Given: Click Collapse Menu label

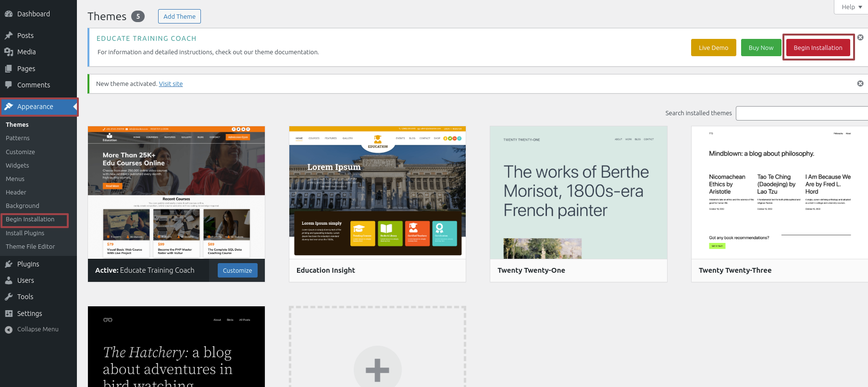Looking at the screenshot, I should (38, 329).
